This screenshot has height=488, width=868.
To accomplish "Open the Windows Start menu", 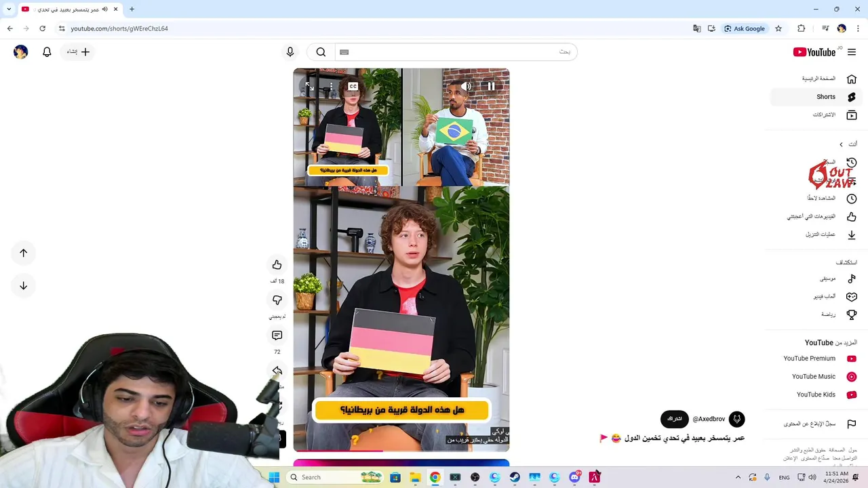I will coord(274,477).
